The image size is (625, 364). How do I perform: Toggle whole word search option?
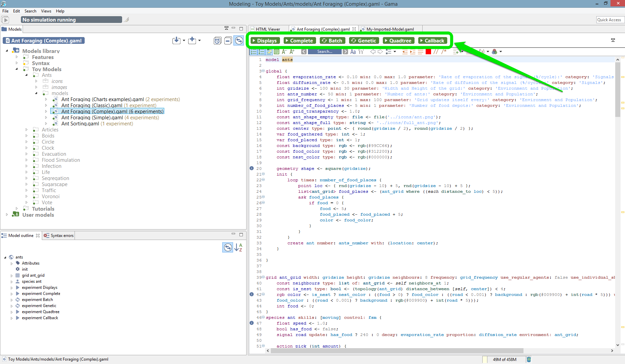tap(361, 52)
